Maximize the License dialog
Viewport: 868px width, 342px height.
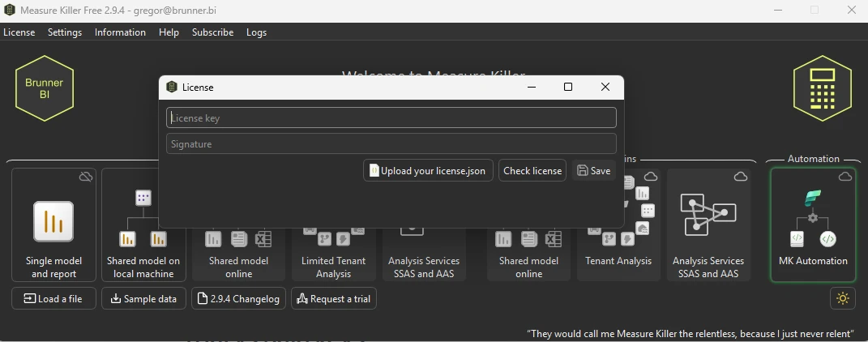[x=568, y=87]
